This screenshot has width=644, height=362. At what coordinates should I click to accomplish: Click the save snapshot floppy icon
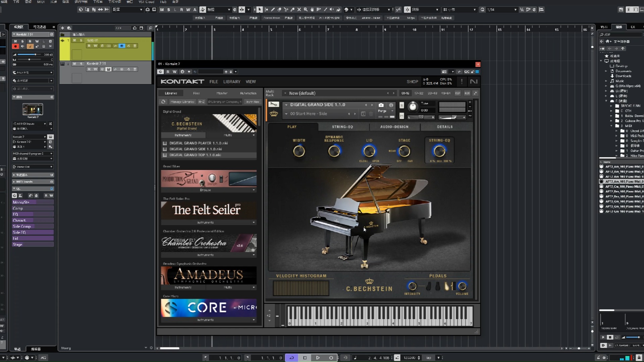(363, 114)
